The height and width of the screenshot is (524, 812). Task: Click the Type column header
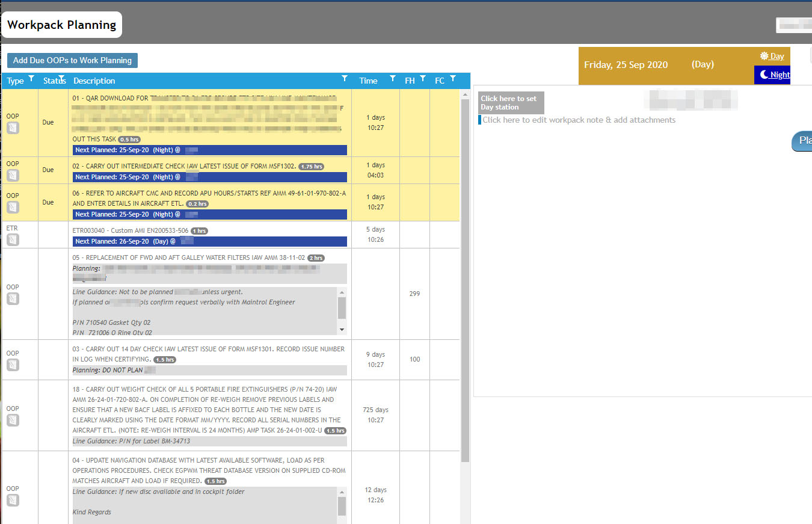click(16, 81)
